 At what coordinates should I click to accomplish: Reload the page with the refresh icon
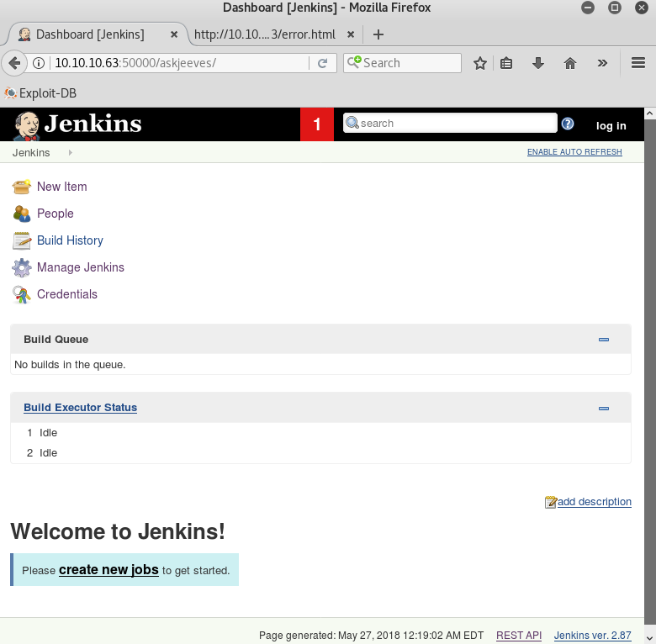pos(322,63)
